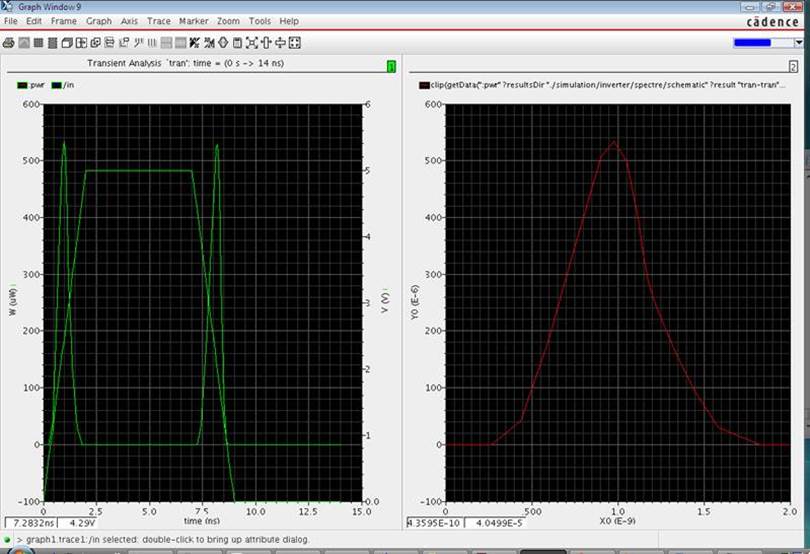Click the zoom-to-fit icon in the toolbar
The height and width of the screenshot is (554, 810).
[252, 43]
